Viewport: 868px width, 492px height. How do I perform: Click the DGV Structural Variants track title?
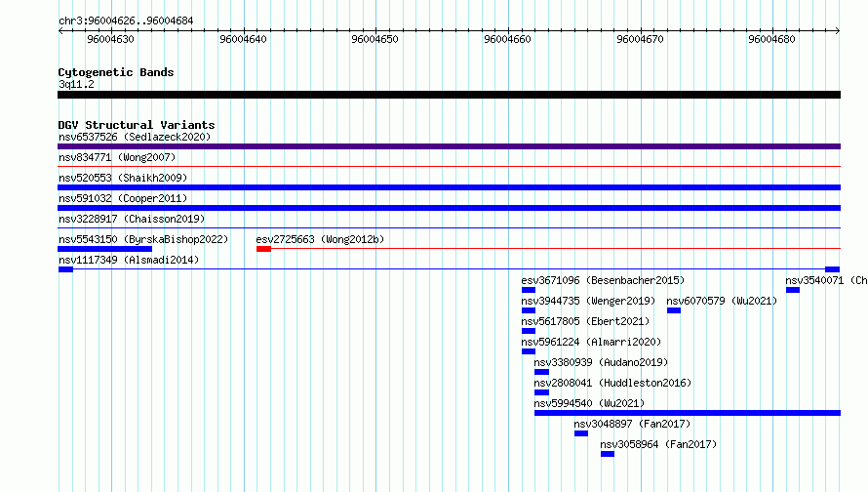click(x=137, y=125)
